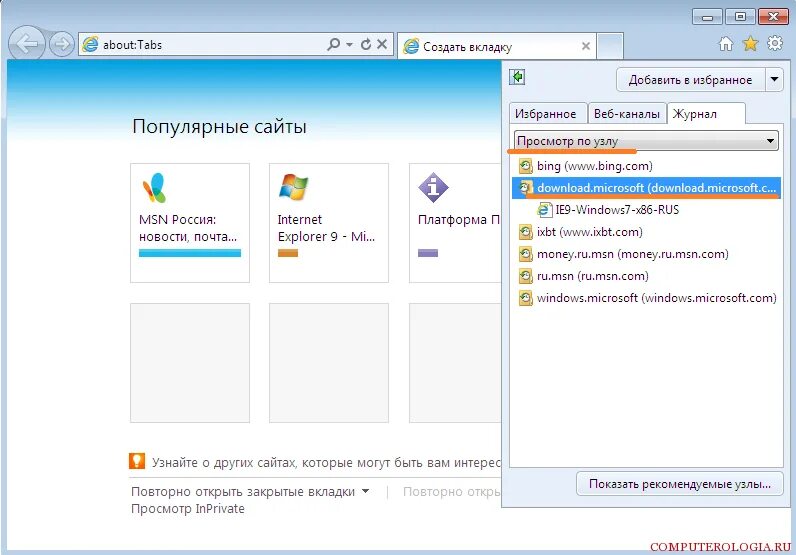Pin the Favorites Center with green arrow icon
796x555 pixels.
point(517,77)
